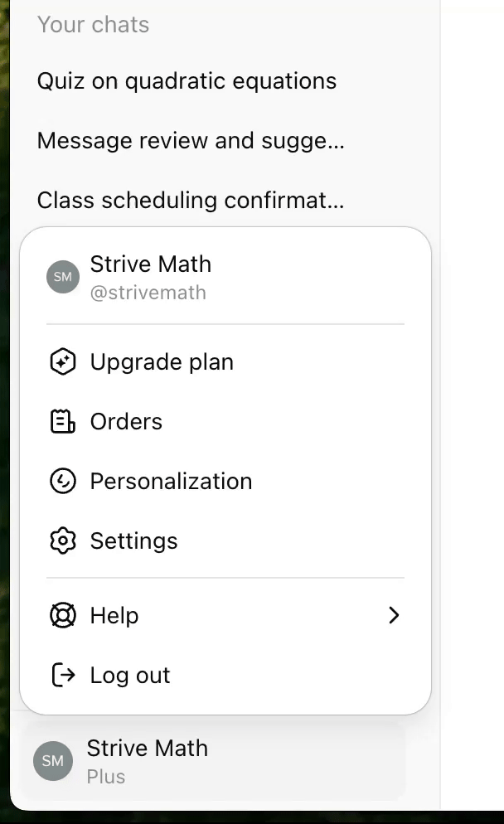Select Personalization from the account menu

pos(171,481)
